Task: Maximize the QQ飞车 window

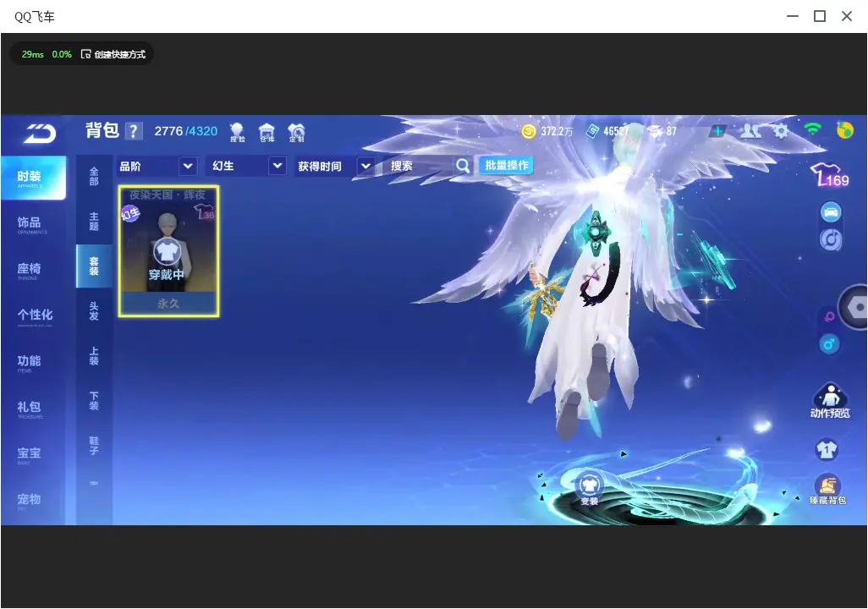Action: (x=820, y=16)
